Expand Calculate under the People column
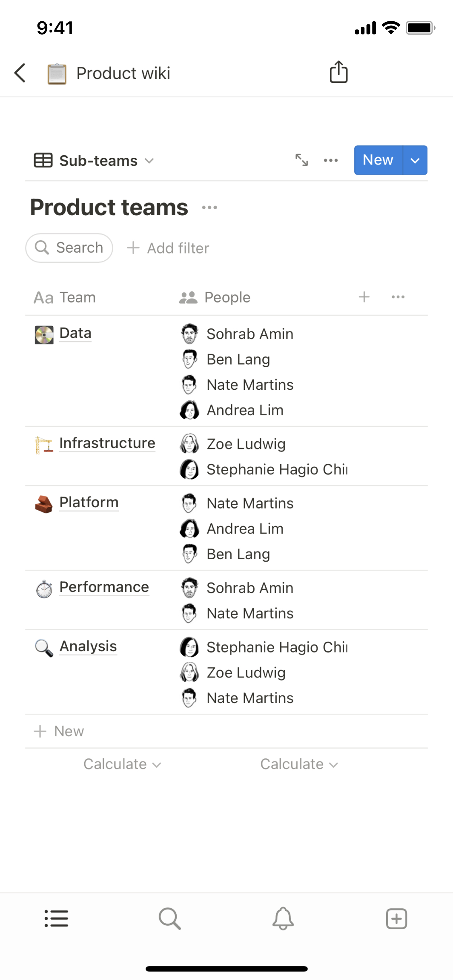 pyautogui.click(x=299, y=764)
